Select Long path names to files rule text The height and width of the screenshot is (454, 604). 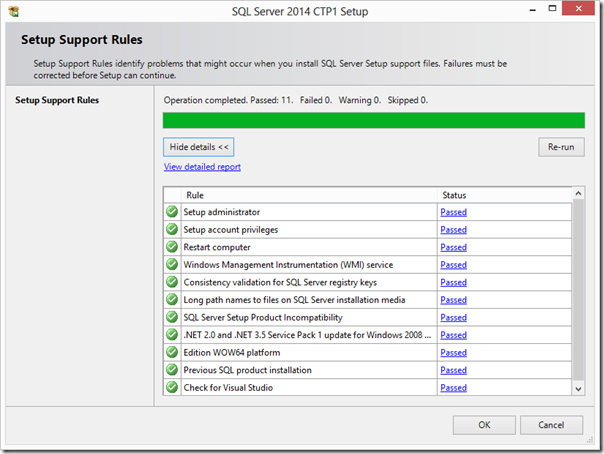[x=294, y=300]
